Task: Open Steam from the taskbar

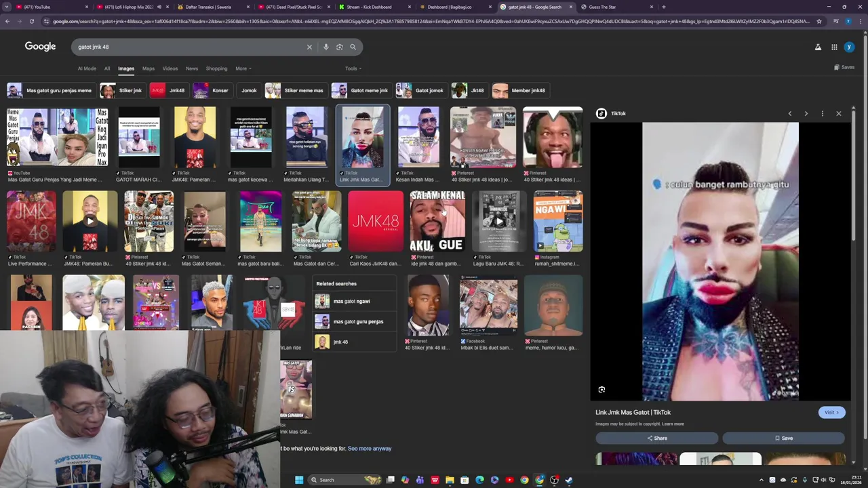Action: pos(569,480)
